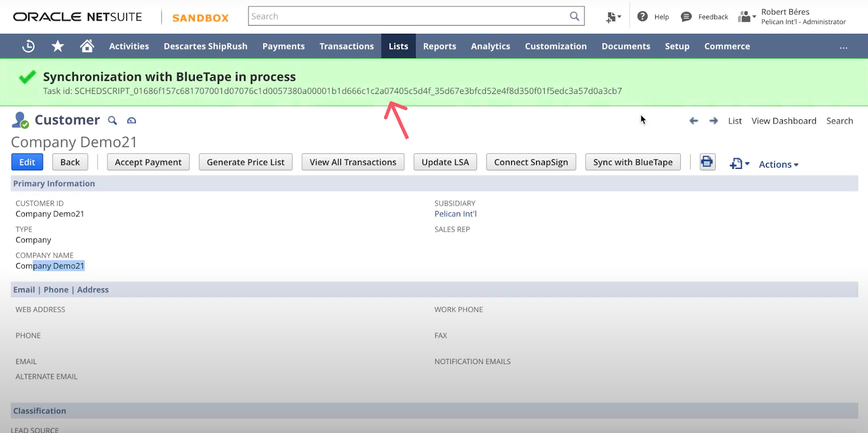Screen dimensions: 868x433
Task: Click the Search link near View Dashboard
Action: pyautogui.click(x=840, y=121)
